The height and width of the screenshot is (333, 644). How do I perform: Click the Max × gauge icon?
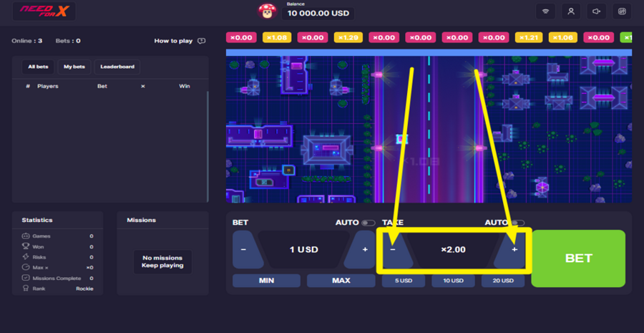pos(26,267)
